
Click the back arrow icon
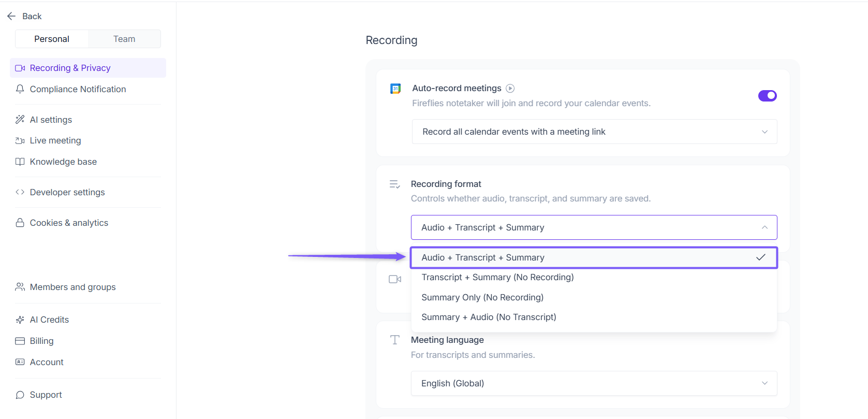(11, 17)
